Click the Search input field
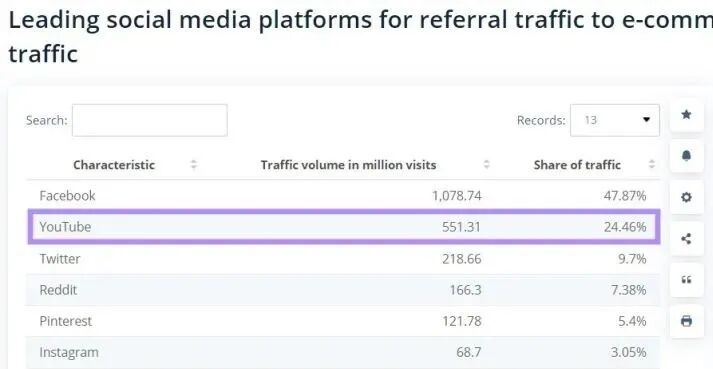This screenshot has width=713, height=369. click(150, 120)
